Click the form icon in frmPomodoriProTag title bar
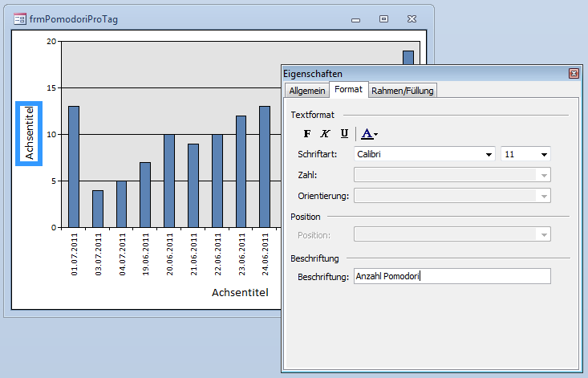 [19, 18]
